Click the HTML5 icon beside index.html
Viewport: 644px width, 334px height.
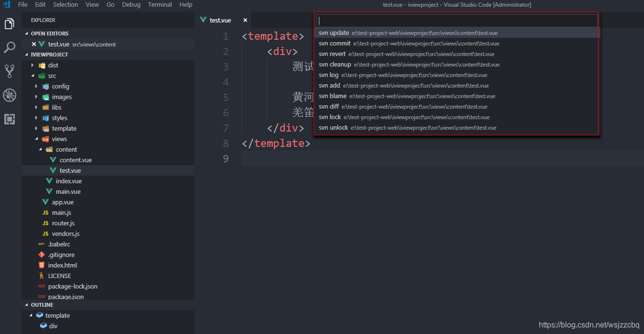point(42,265)
